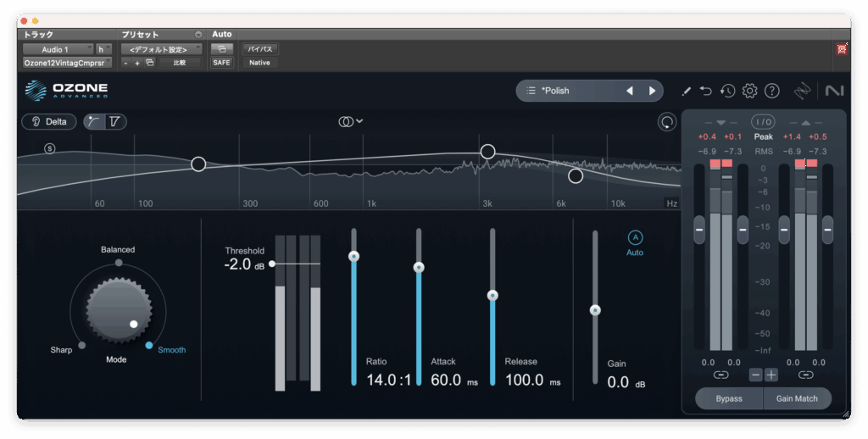This screenshot has width=868, height=439.
Task: Expand the stereo channel mode dropdown
Action: tap(351, 121)
